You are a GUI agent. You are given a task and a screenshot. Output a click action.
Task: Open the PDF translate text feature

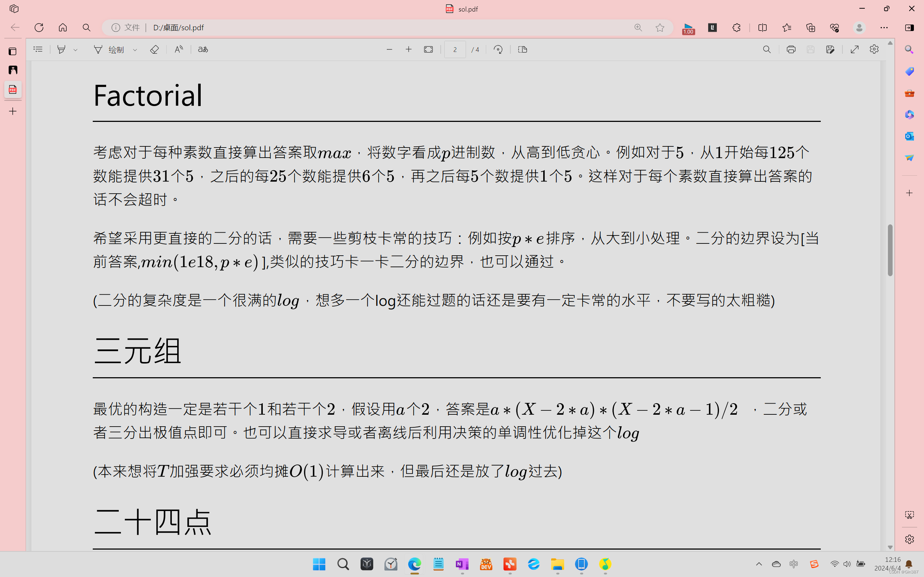(x=202, y=49)
